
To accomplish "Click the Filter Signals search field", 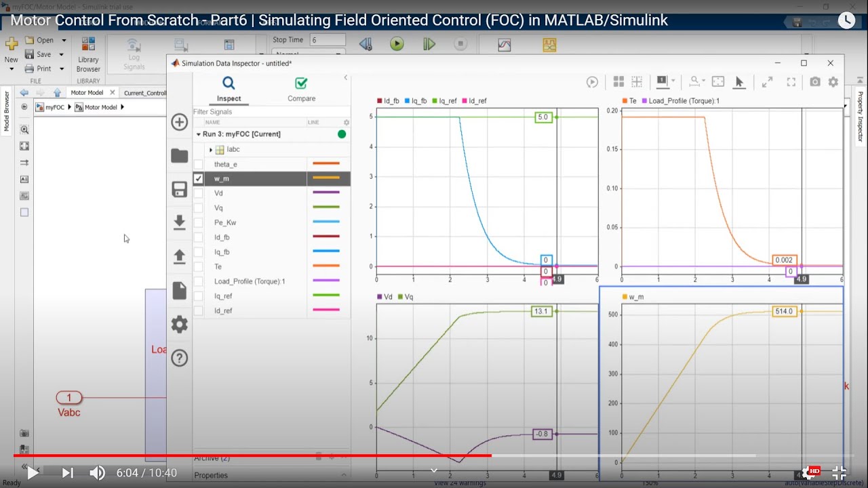I will coord(271,112).
